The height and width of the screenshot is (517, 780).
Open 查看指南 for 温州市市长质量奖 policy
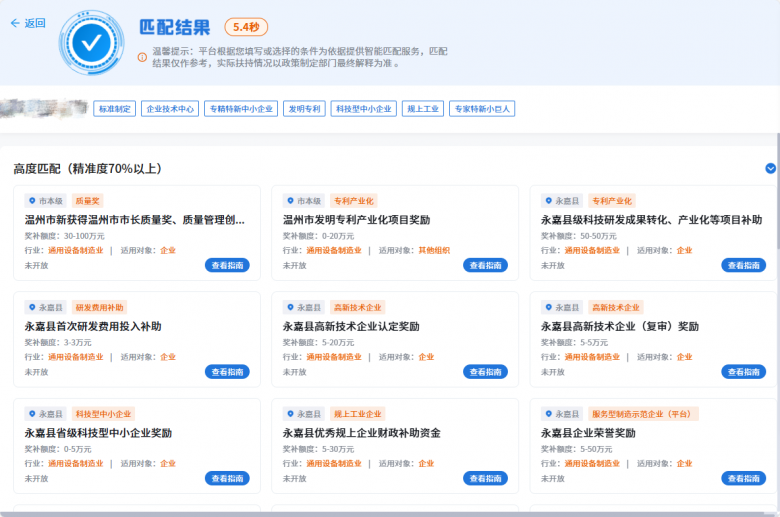(x=227, y=265)
